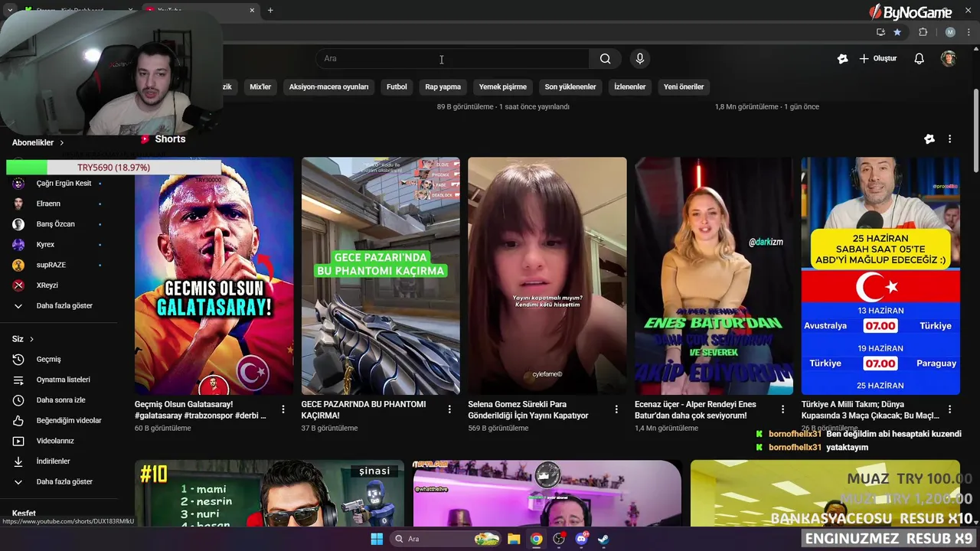This screenshot has width=980, height=551.
Task: Open 'Ecenaz üçer - Alper Rendeyi' short title
Action: point(695,409)
